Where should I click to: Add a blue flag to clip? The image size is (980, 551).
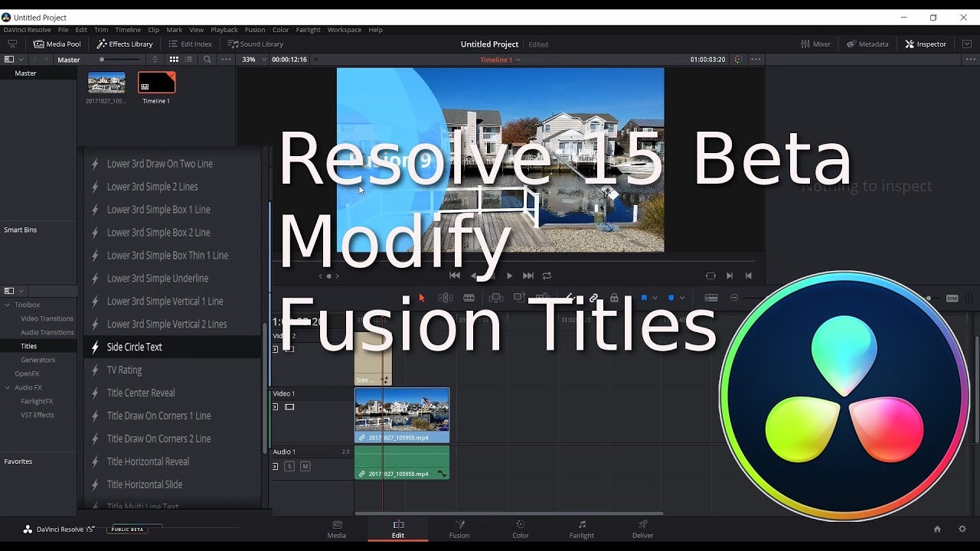[644, 298]
